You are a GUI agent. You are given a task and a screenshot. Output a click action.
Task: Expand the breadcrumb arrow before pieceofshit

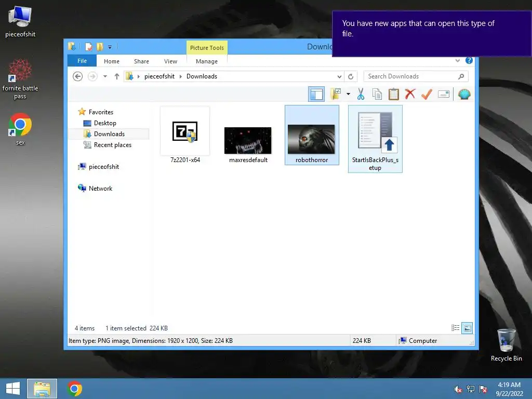(x=138, y=76)
